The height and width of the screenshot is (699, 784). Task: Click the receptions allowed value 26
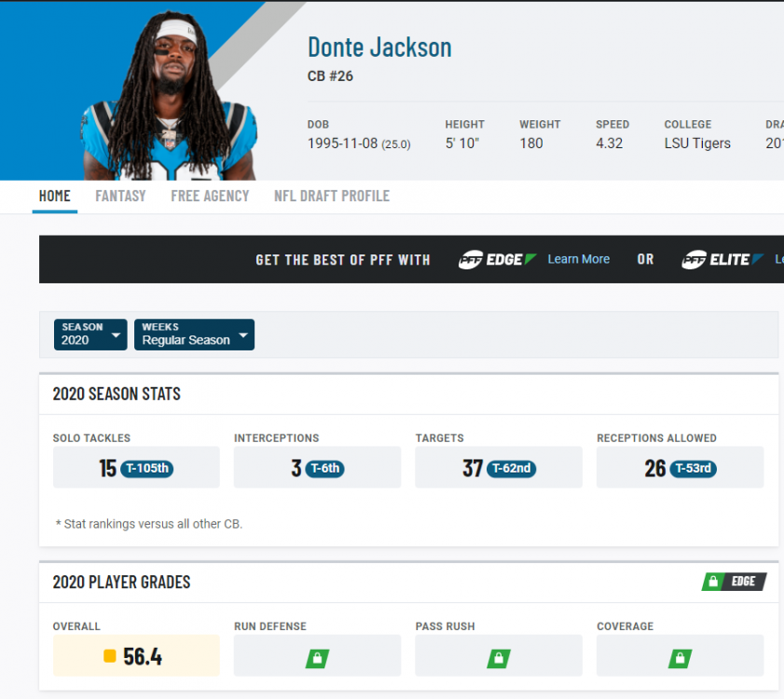pyautogui.click(x=655, y=469)
